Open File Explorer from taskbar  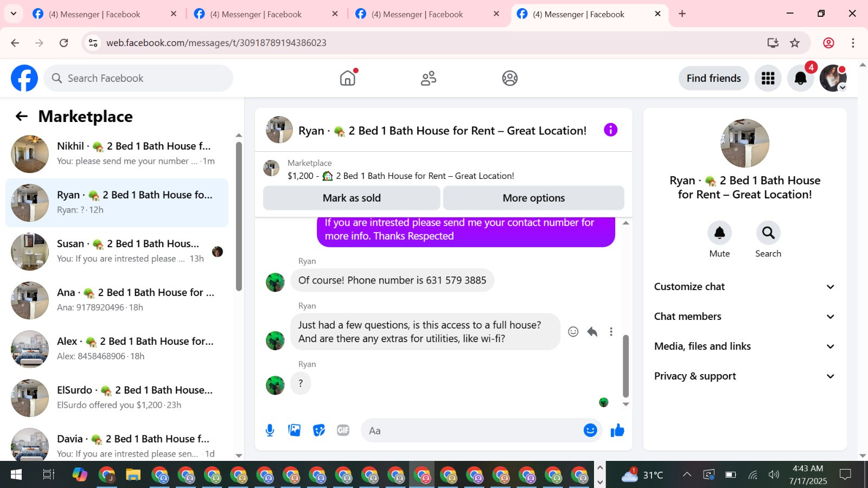133,476
